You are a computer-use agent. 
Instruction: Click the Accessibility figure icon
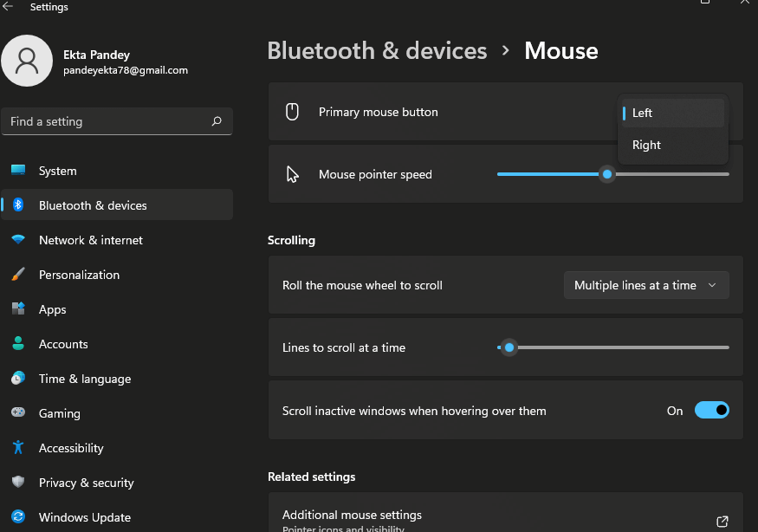pos(18,448)
